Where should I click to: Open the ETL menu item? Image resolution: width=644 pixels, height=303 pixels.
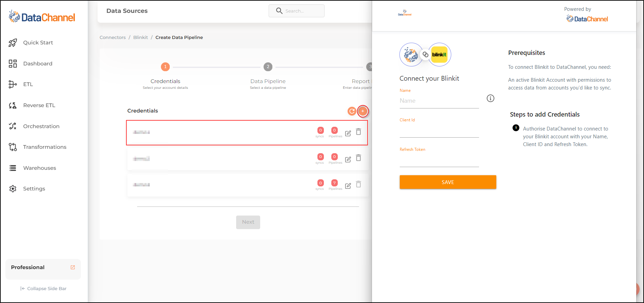[x=28, y=84]
